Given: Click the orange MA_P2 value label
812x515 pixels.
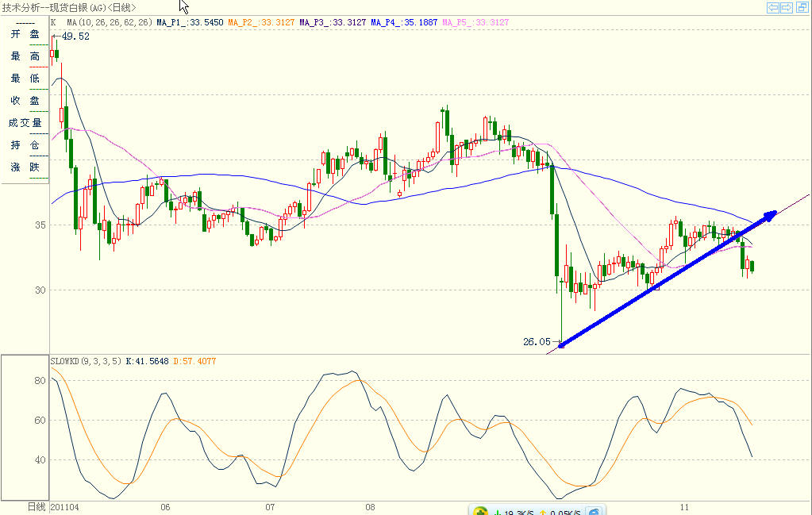Looking at the screenshot, I should (261, 22).
